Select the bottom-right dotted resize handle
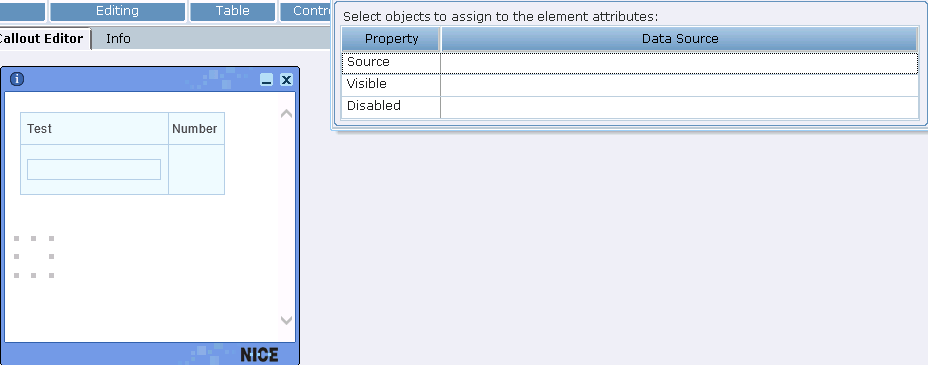Screen dimensions: 928x365 coord(51,275)
